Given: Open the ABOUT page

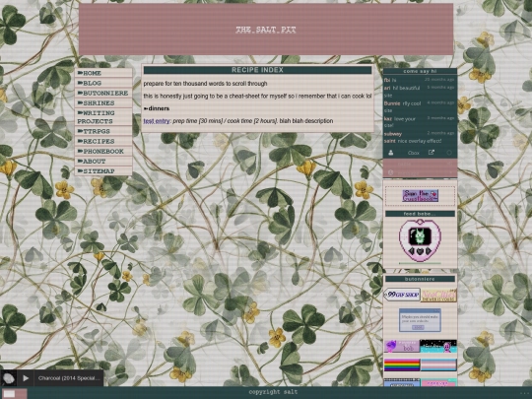Looking at the screenshot, I should point(103,162).
